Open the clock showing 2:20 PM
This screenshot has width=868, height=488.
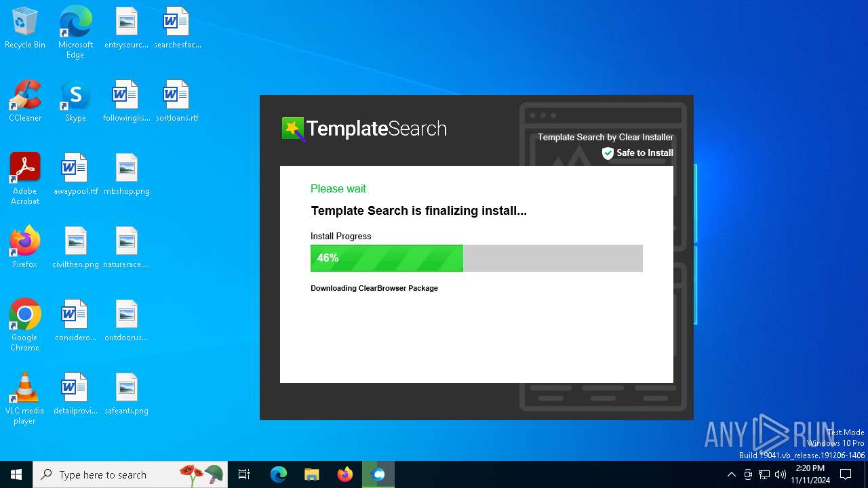810,474
